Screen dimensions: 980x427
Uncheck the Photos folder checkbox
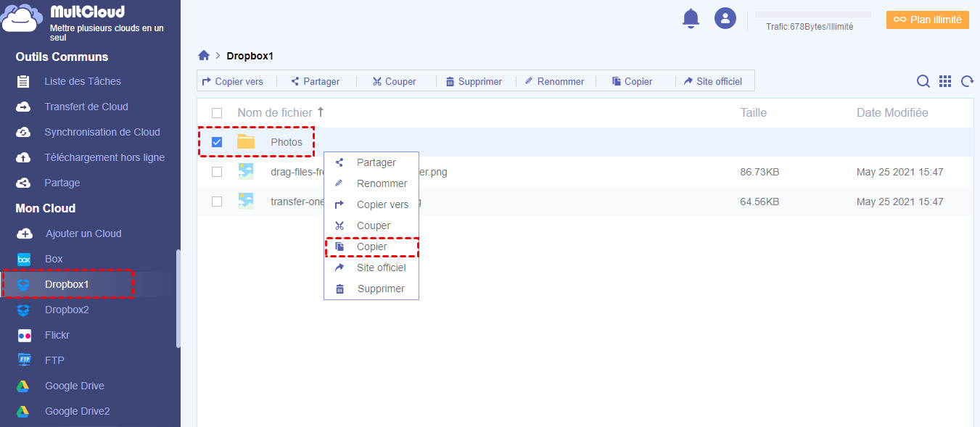217,142
